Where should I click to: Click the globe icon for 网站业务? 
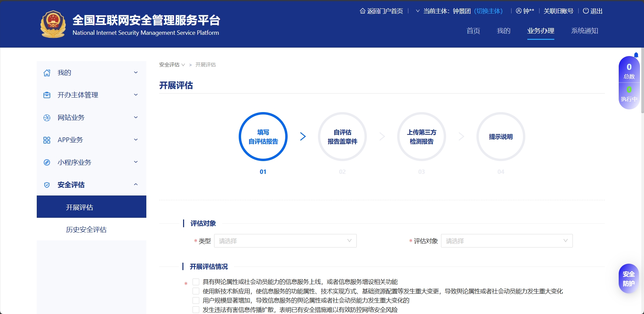47,118
